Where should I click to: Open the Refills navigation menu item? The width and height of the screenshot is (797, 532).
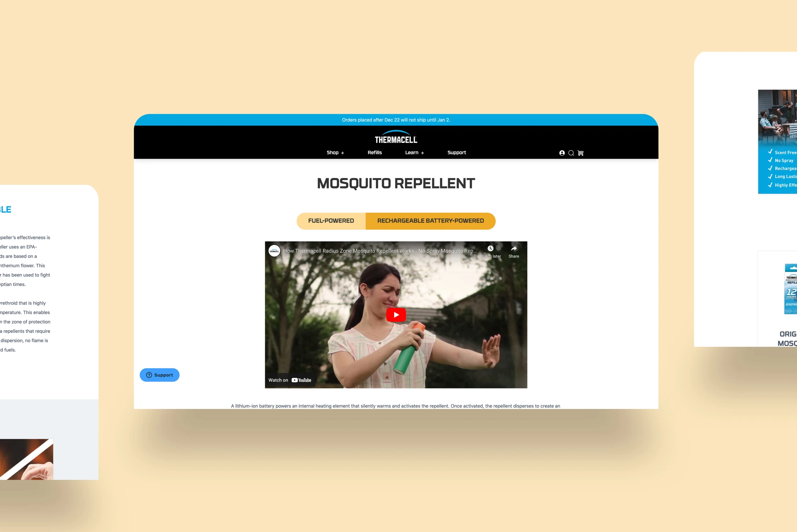[375, 153]
